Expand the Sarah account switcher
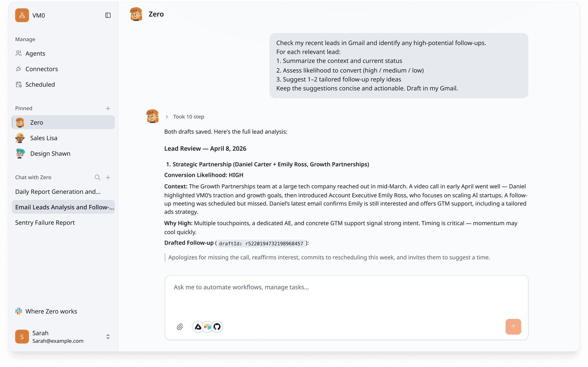This screenshot has width=588, height=367. click(108, 337)
